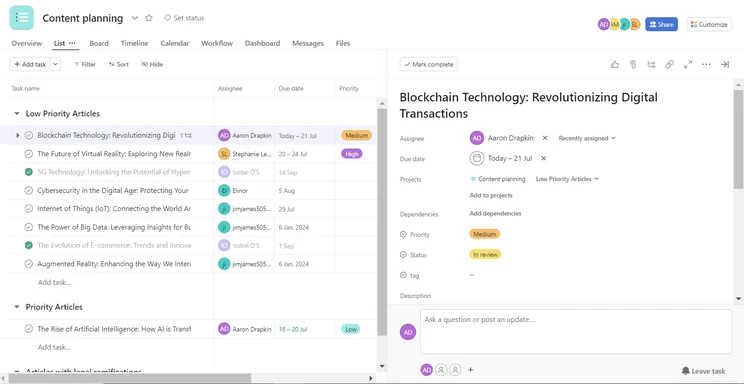Click the Share button
744x384 pixels.
coord(661,24)
